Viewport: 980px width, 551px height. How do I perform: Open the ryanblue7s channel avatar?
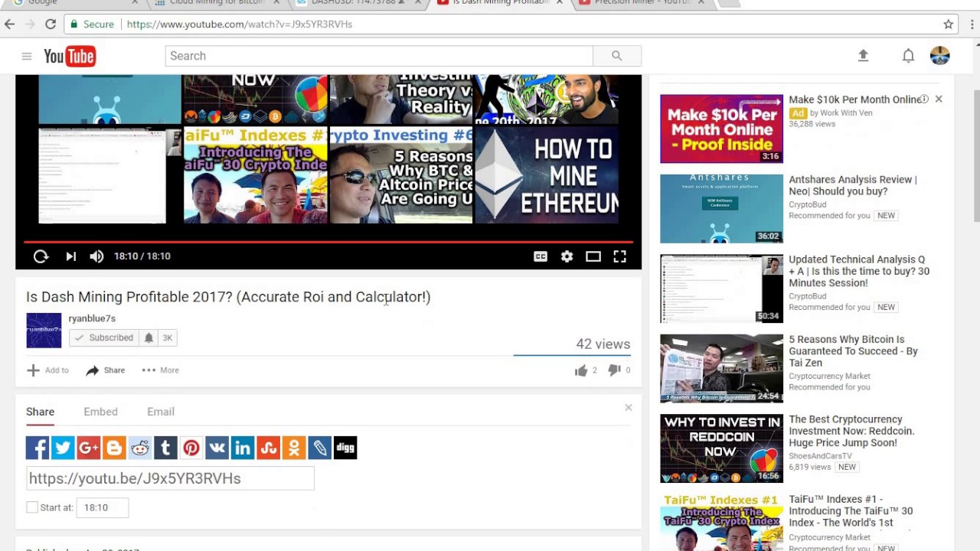[x=44, y=331]
